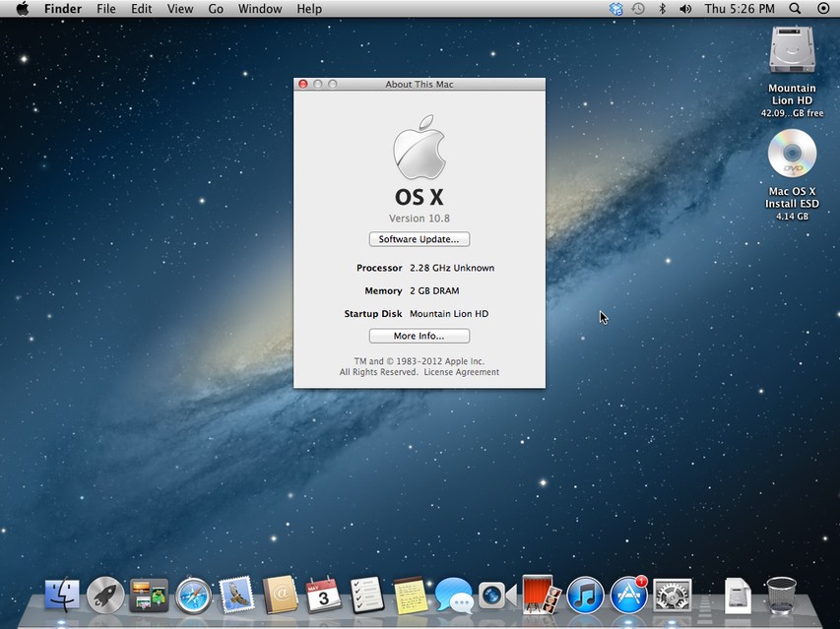This screenshot has height=629, width=840.
Task: Open Safari compass icon in Dock
Action: (193, 595)
